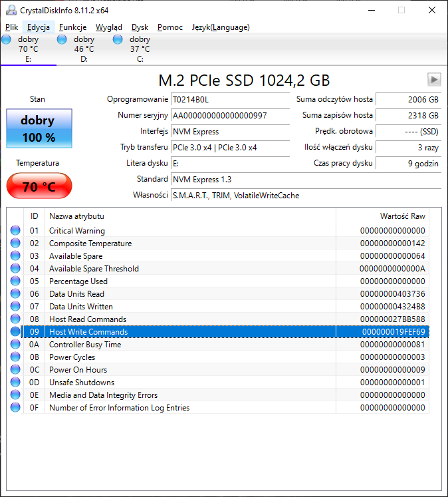Screen dimensions: 448x497
Task: Select the Critical Warning attribute name
Action: [x=77, y=231]
